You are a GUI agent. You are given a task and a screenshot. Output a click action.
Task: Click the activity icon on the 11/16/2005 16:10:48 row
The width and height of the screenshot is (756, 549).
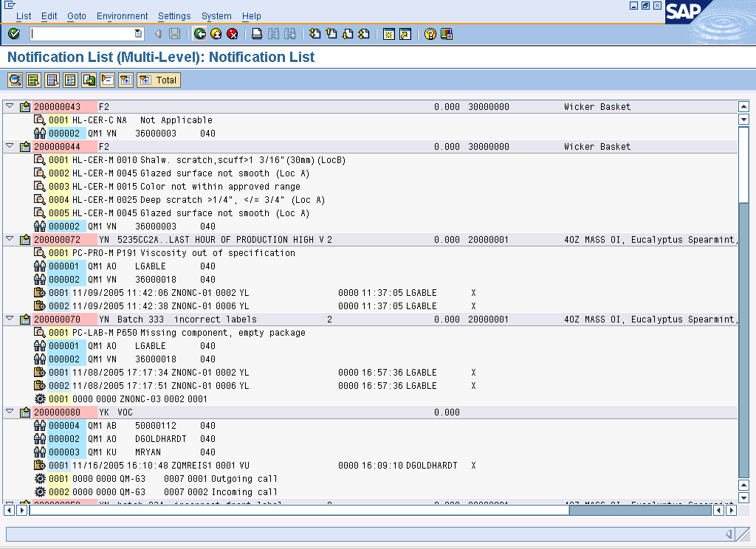point(40,465)
